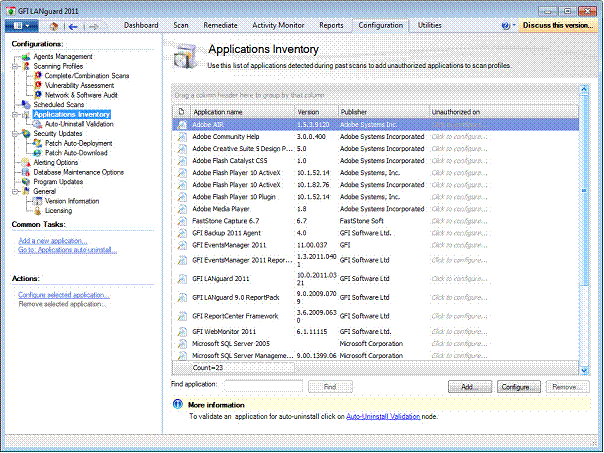Click the GFI WebMonitor 2011 row icon
The height and width of the screenshot is (453, 604).
tap(182, 332)
